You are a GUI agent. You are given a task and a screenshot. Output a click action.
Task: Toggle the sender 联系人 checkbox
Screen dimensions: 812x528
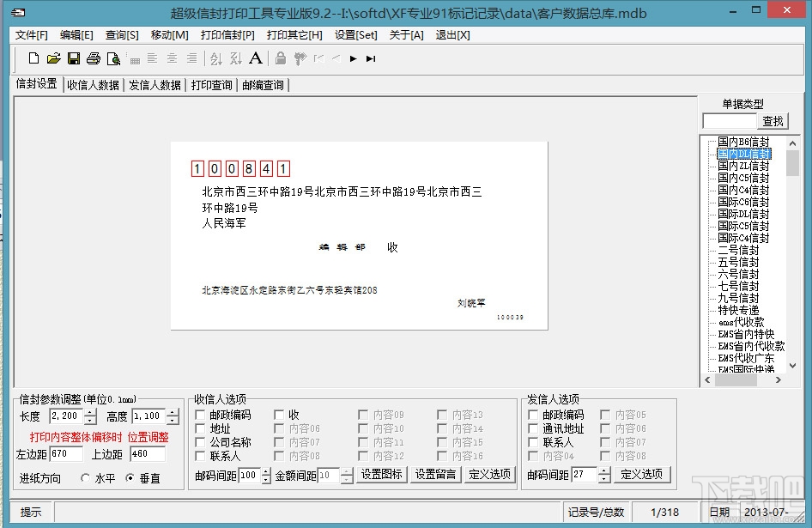tap(533, 442)
